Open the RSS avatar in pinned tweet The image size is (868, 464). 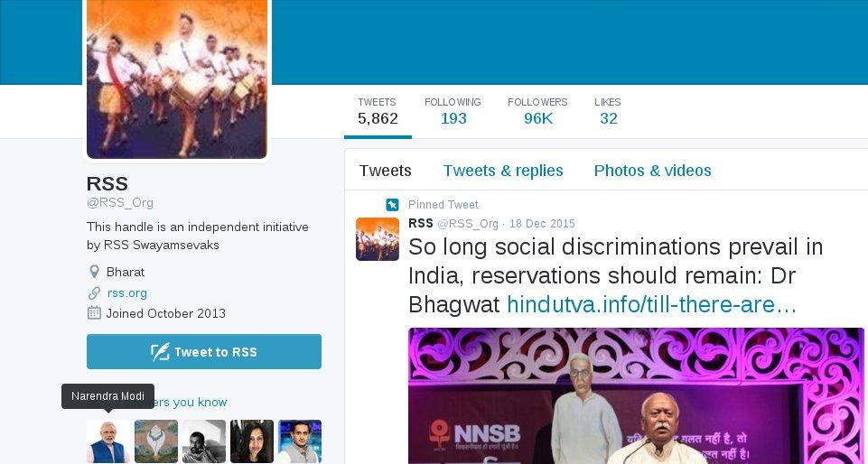click(x=378, y=239)
